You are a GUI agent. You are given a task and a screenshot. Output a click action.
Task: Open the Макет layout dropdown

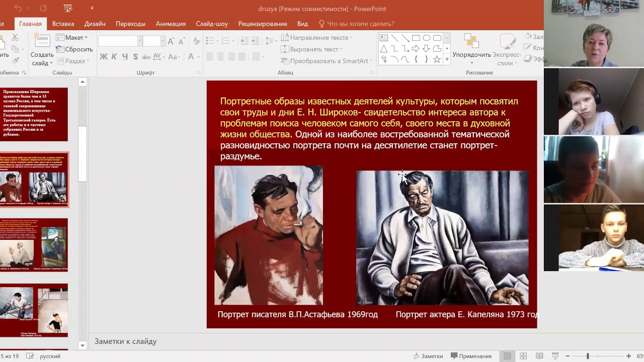click(x=71, y=38)
